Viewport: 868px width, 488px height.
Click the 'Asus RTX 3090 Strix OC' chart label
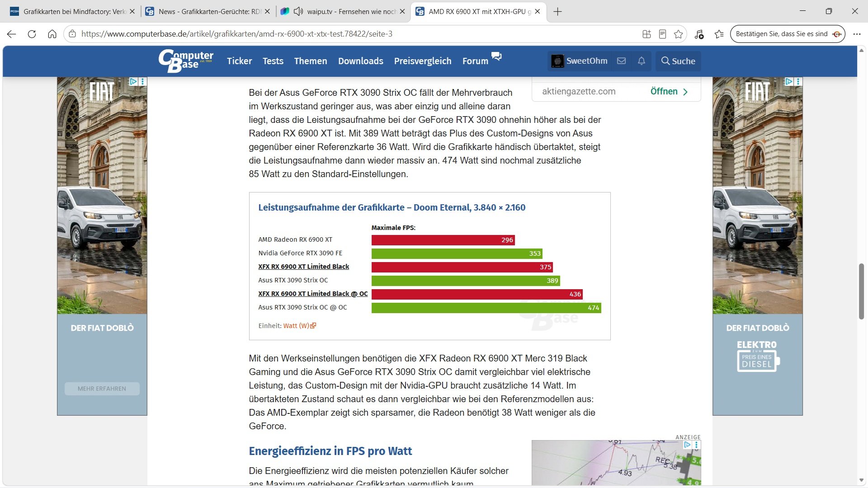click(293, 280)
